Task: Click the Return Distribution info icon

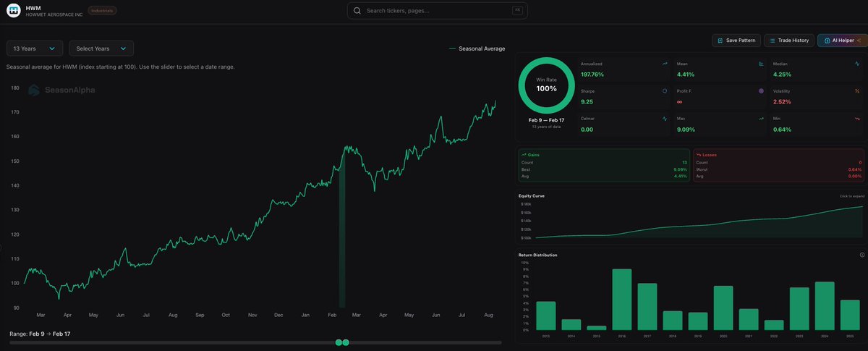Action: 862,255
